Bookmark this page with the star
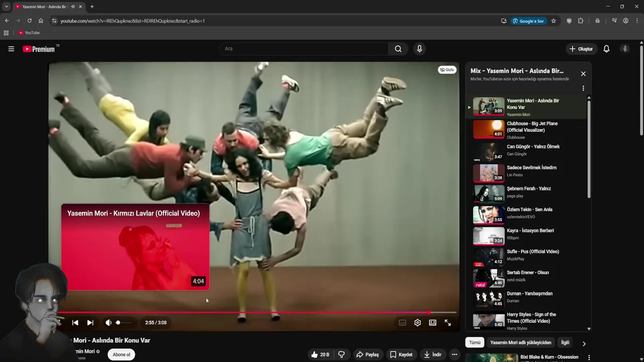Viewport: 644px width, 362px height. tap(553, 21)
